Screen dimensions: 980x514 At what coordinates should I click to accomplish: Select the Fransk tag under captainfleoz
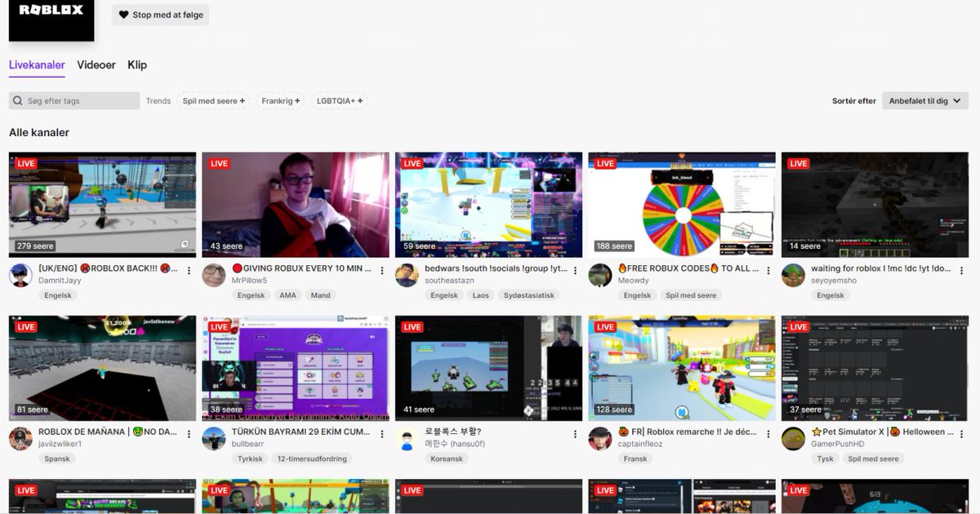[x=635, y=459]
